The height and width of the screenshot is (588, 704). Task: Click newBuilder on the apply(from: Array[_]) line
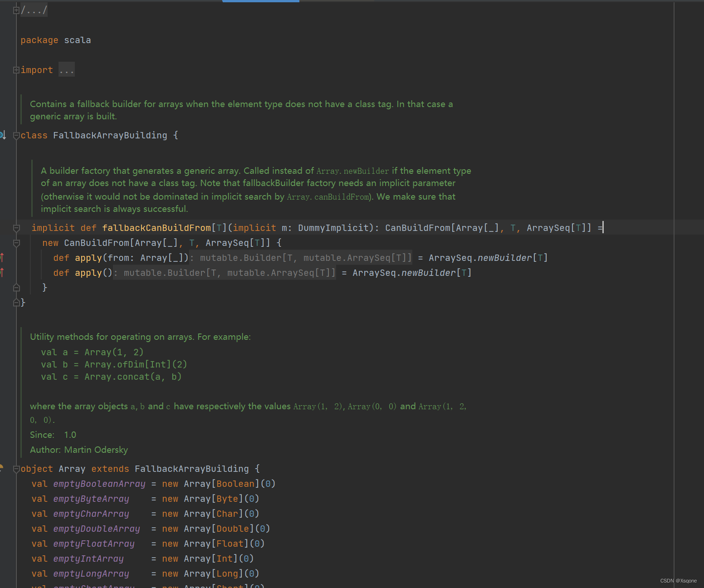[x=505, y=258]
